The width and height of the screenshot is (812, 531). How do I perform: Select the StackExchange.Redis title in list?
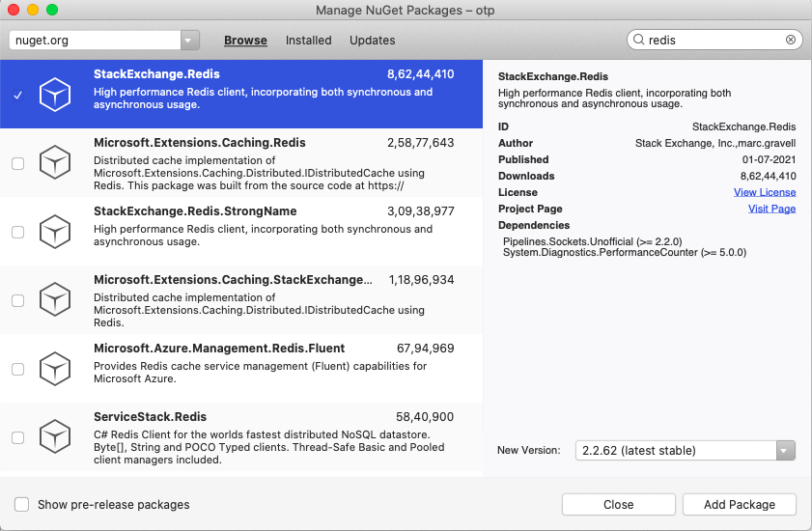(x=156, y=74)
